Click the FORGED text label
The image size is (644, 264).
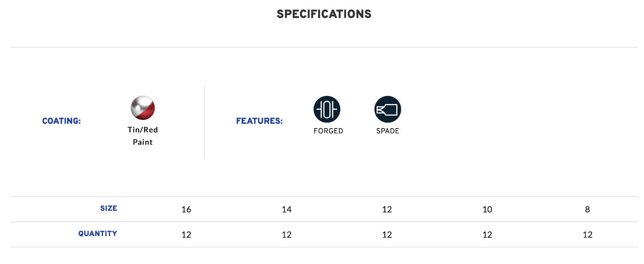point(328,131)
